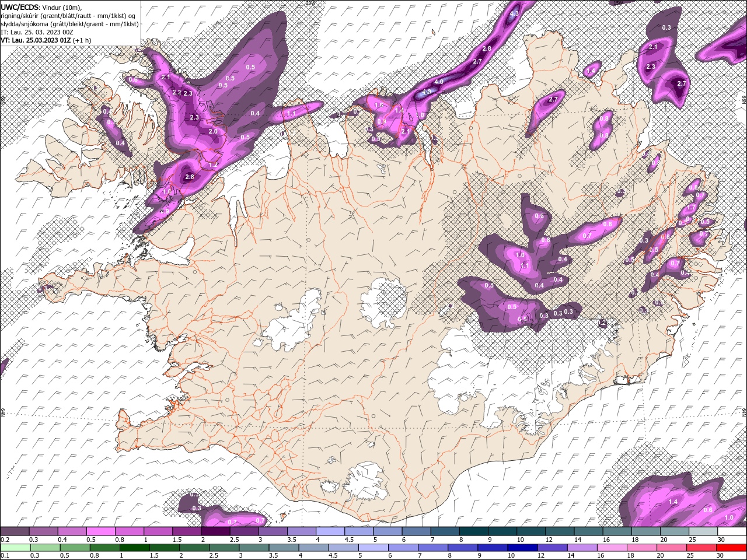Click the '2.2' precipitation value in the Westfjords band
The image size is (747, 560).
click(177, 93)
